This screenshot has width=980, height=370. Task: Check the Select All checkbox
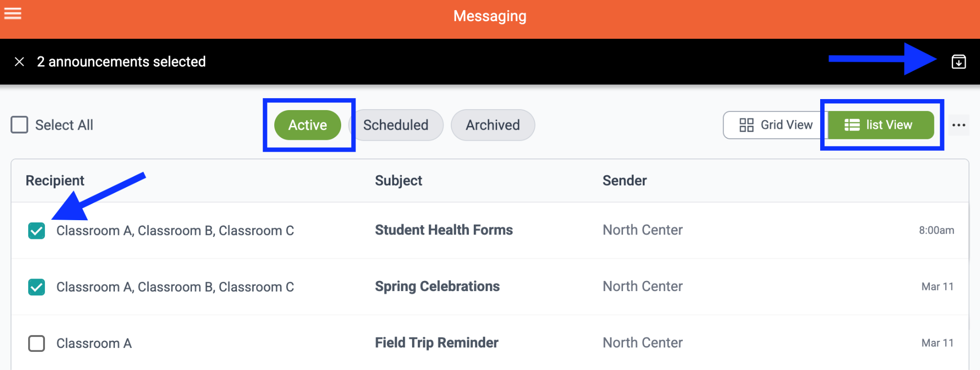(x=20, y=125)
